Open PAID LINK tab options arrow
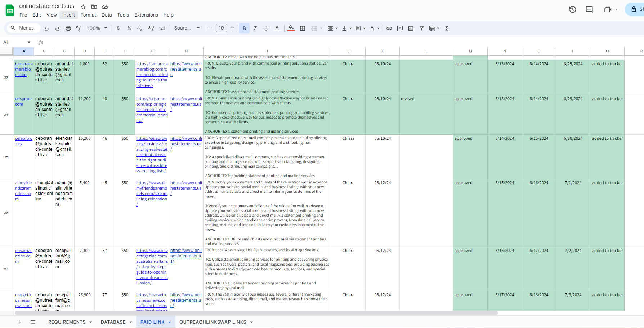This screenshot has height=328, width=644. click(x=170, y=322)
